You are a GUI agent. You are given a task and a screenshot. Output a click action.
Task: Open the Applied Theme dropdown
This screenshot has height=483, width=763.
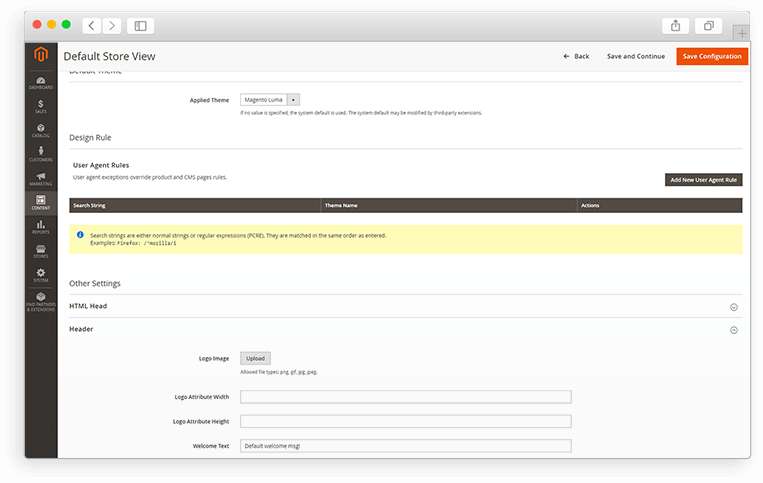coord(270,100)
